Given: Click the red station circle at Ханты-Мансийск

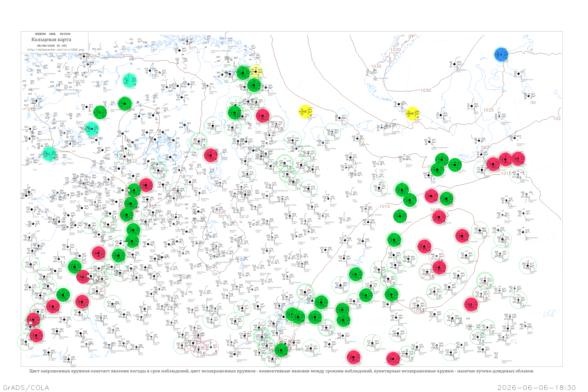Looking at the screenshot, I should tap(462, 236).
